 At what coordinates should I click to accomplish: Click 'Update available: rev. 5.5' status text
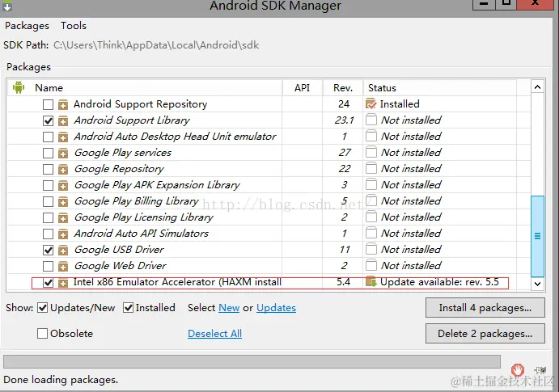coord(439,282)
